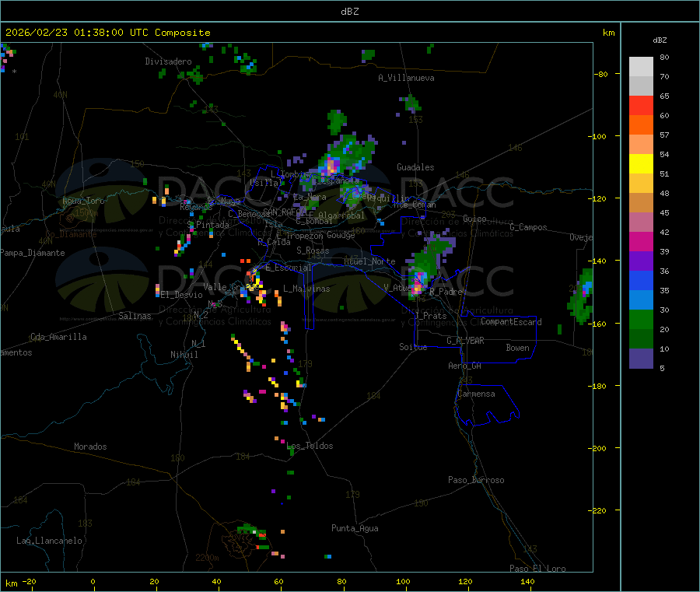
Task: Click the Punta_Agua place label
Action: pos(355,528)
